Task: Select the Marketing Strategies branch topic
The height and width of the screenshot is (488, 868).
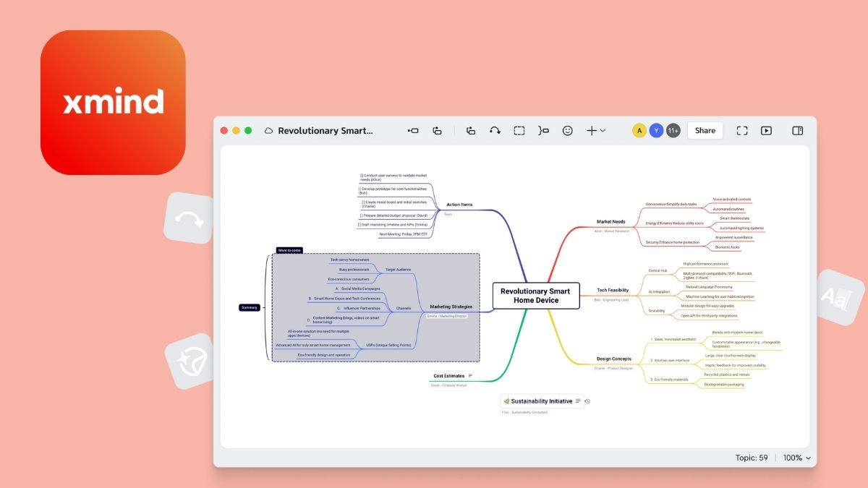Action: click(x=451, y=307)
